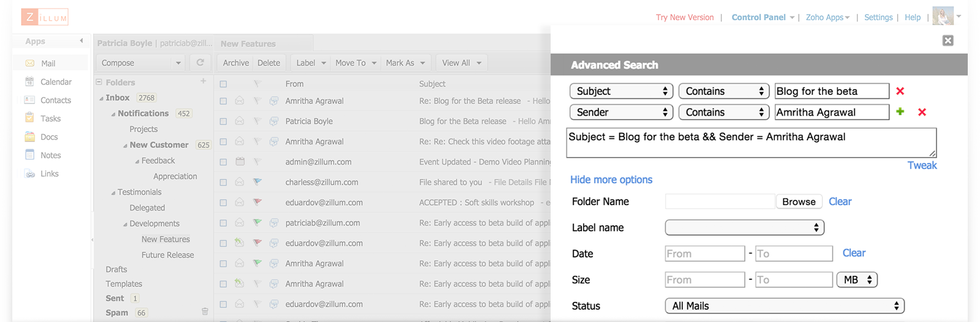Open the Move To menu

point(355,62)
